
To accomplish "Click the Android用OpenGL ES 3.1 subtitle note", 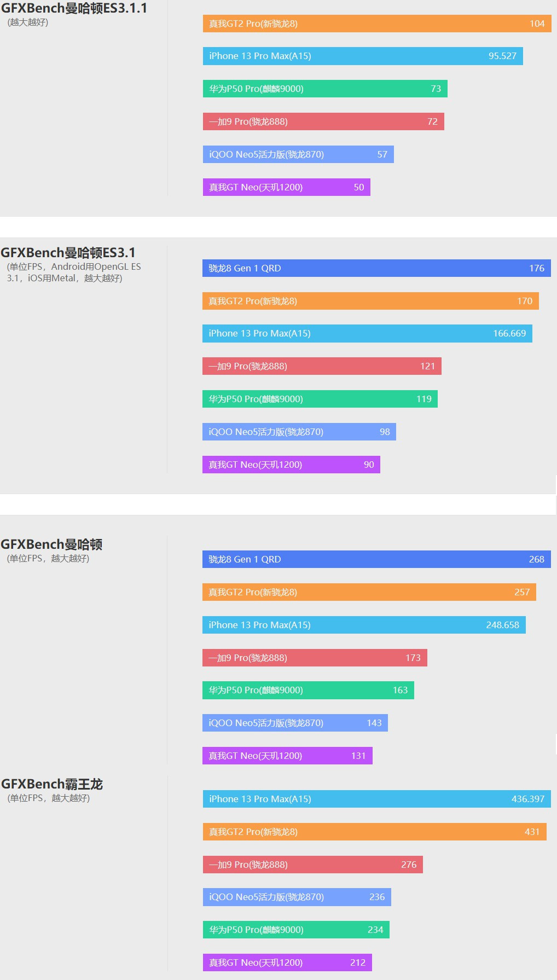I will click(74, 272).
